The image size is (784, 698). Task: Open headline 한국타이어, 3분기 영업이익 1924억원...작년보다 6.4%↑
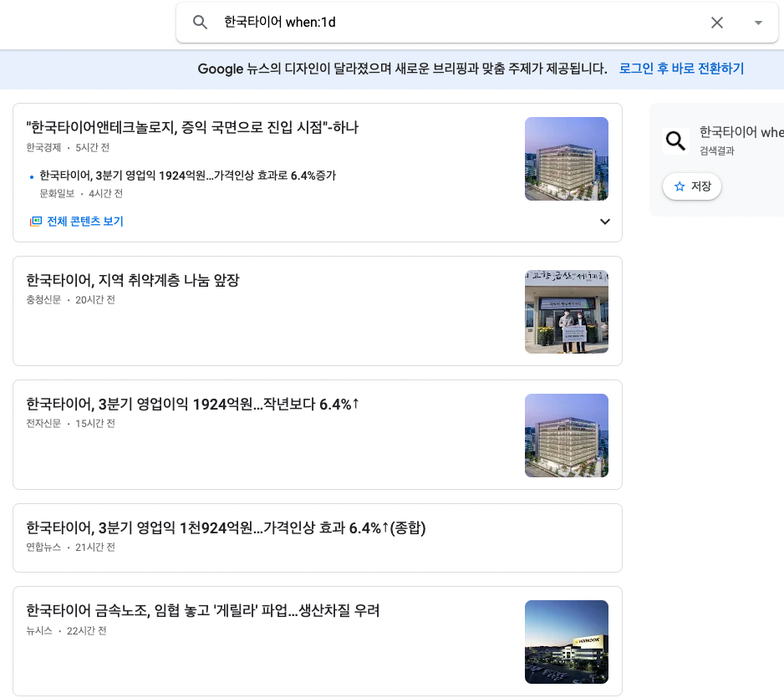192,404
